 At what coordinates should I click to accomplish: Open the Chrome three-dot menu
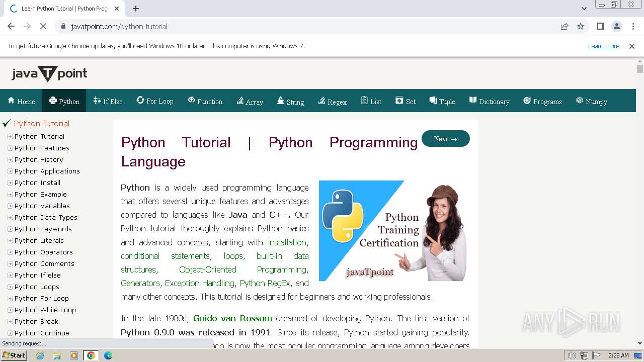(x=633, y=26)
